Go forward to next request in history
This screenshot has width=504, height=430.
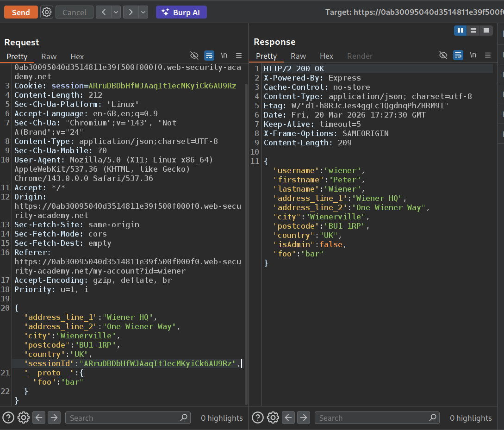(x=131, y=12)
